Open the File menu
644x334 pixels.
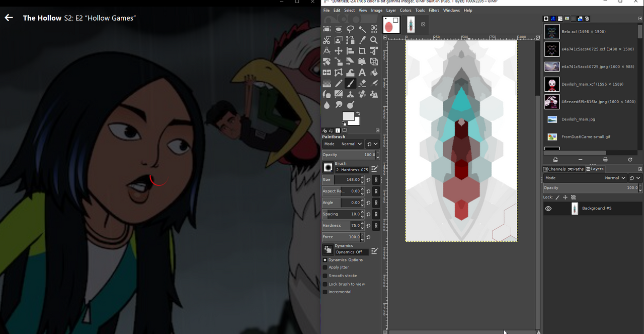[327, 10]
